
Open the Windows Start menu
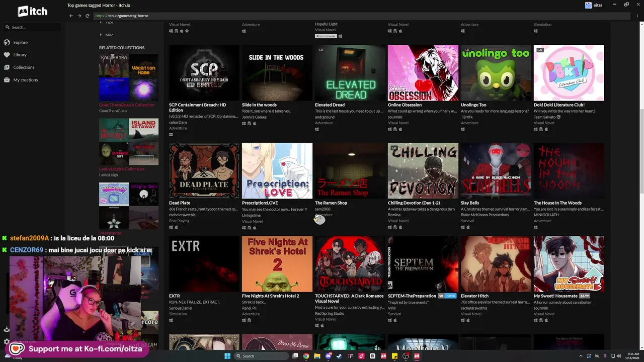tap(227, 356)
